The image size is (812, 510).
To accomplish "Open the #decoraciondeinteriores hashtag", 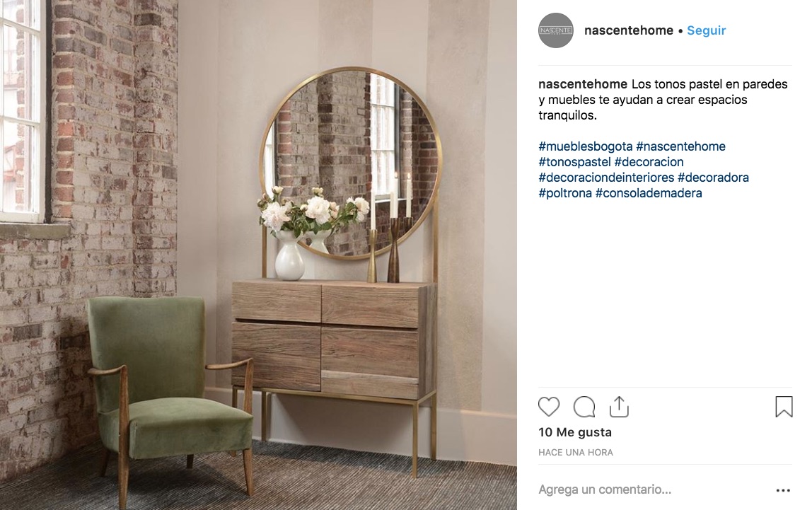I will (606, 178).
